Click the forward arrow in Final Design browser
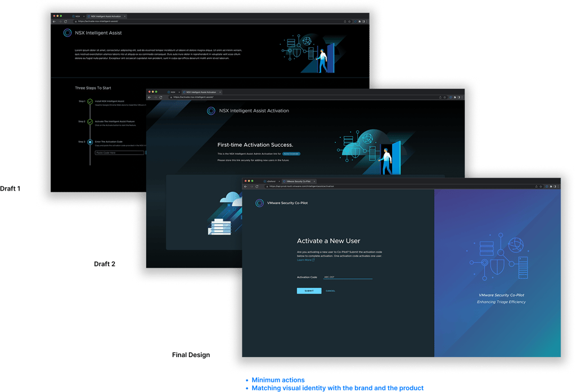Image resolution: width=576 pixels, height=392 pixels. (x=251, y=186)
